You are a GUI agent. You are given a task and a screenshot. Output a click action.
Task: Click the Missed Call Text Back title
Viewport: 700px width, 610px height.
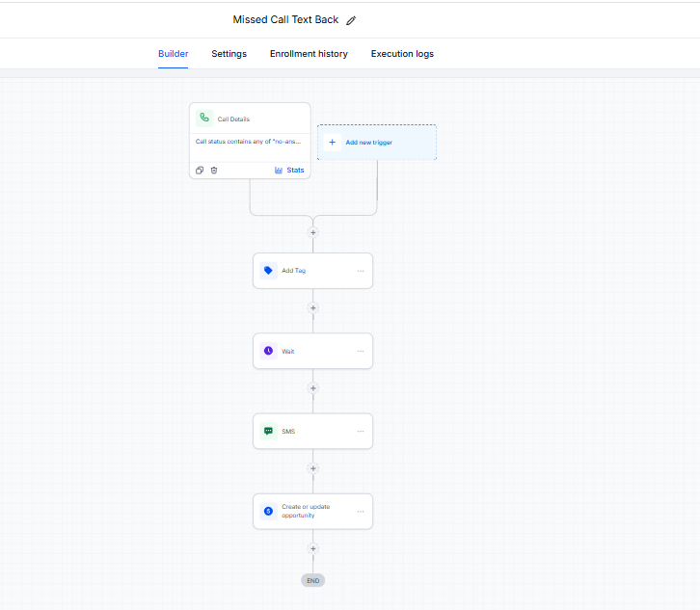click(285, 19)
